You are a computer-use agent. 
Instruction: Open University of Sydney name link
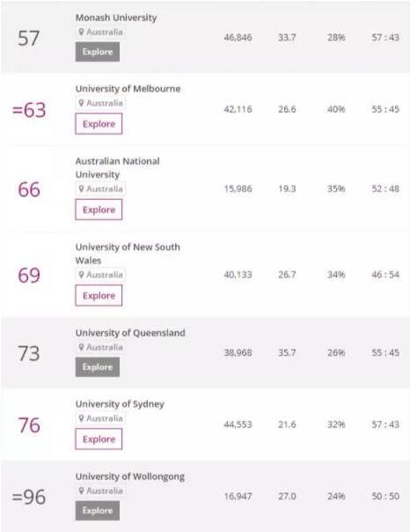(x=120, y=404)
